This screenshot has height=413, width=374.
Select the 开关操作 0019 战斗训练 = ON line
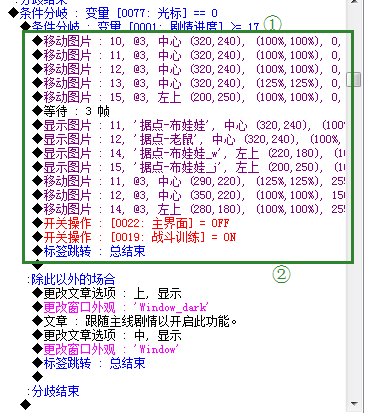(134, 237)
